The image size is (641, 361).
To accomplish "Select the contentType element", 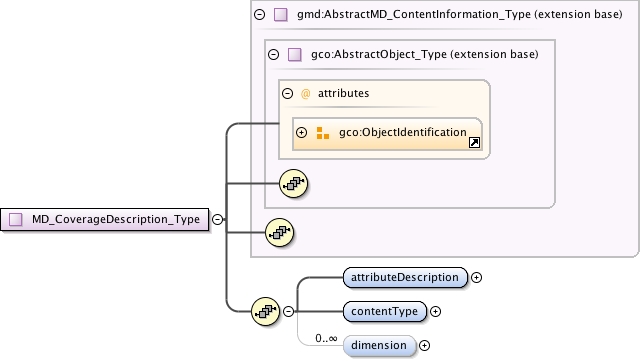I will click(x=385, y=312).
